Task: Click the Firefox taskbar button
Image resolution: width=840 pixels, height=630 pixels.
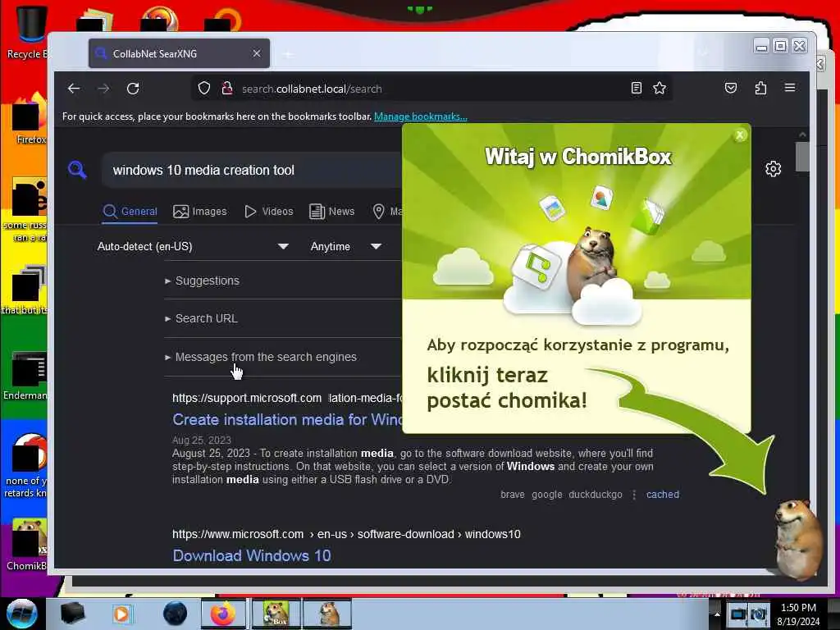Action: 223,614
